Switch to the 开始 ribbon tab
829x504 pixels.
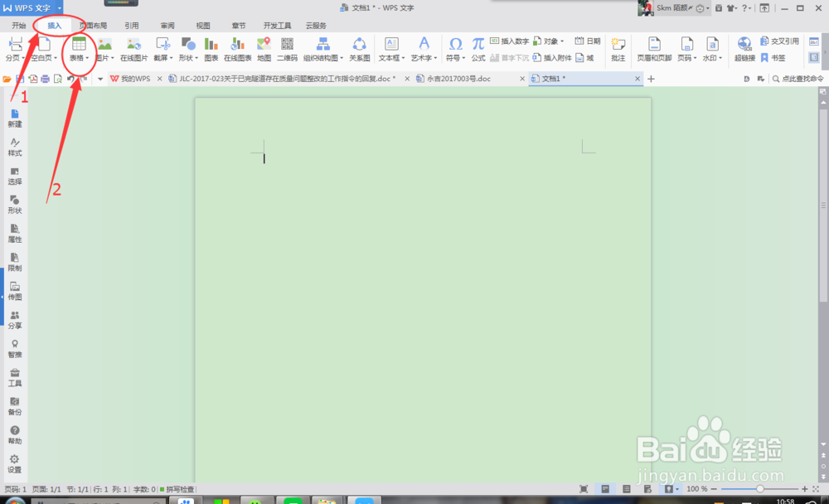(x=19, y=26)
